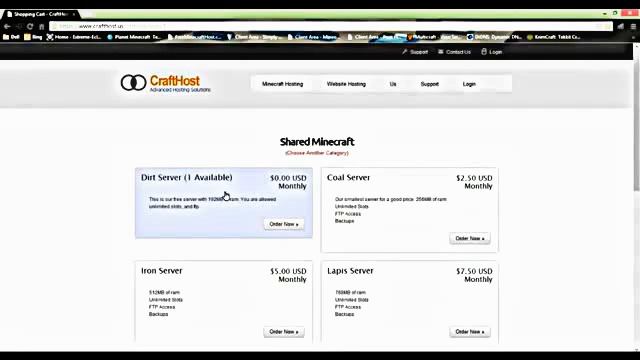Open the Minecraft Hosting menu

coord(282,84)
